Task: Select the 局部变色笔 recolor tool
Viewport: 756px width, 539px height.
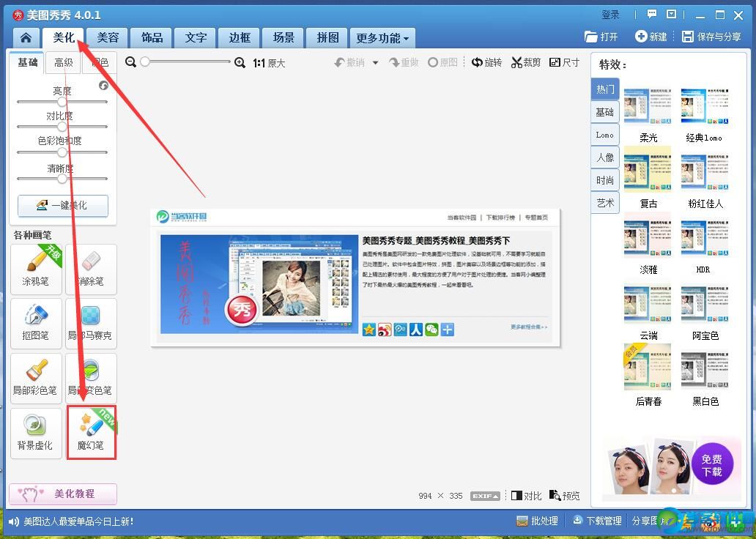Action: tap(91, 379)
